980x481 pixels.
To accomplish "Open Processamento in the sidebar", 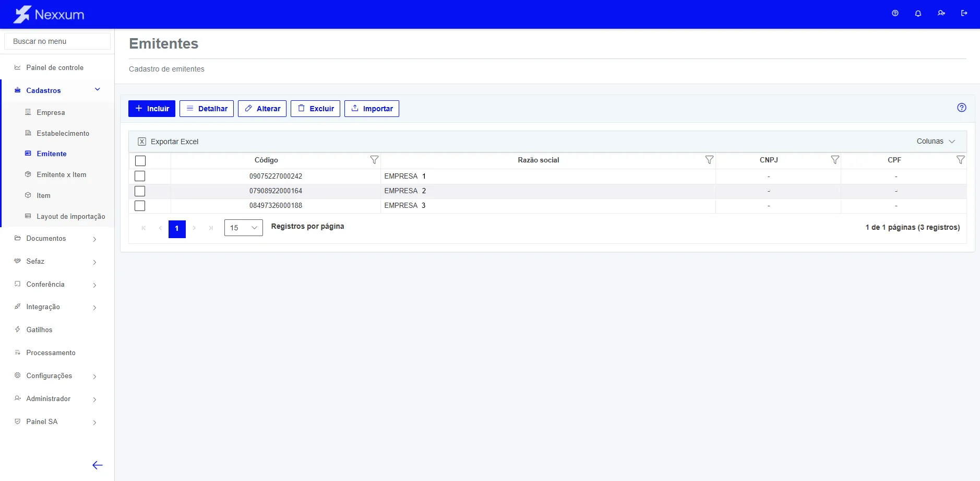I will coord(51,353).
